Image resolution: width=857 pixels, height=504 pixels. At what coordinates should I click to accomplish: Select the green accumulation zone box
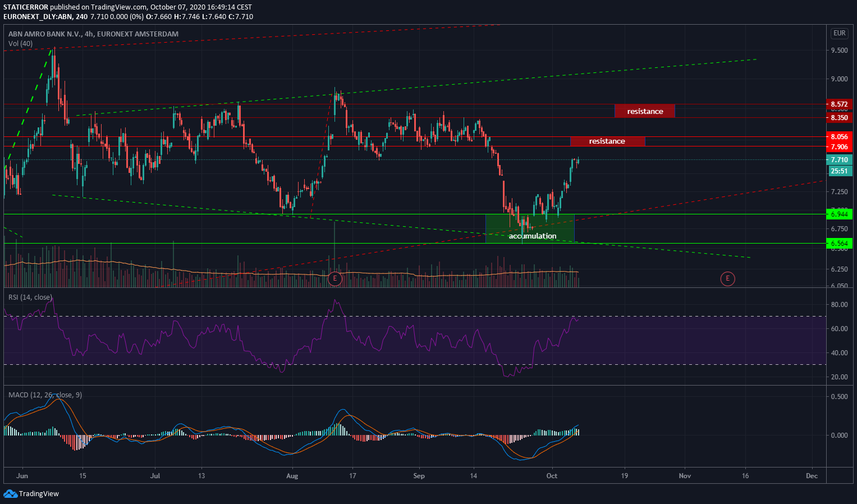(530, 228)
